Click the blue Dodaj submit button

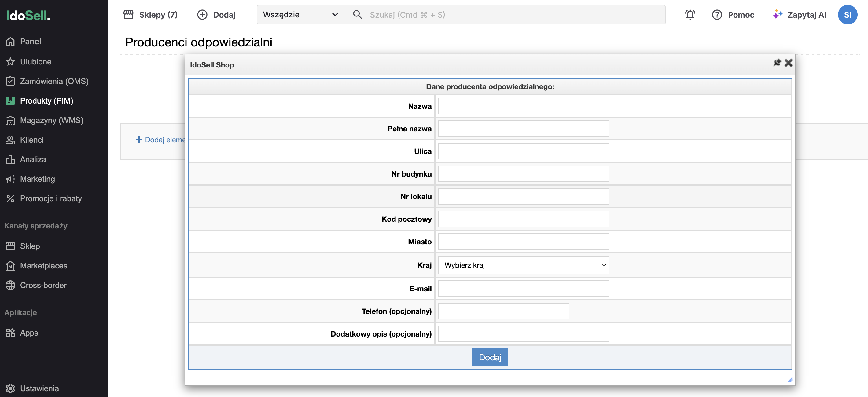490,357
